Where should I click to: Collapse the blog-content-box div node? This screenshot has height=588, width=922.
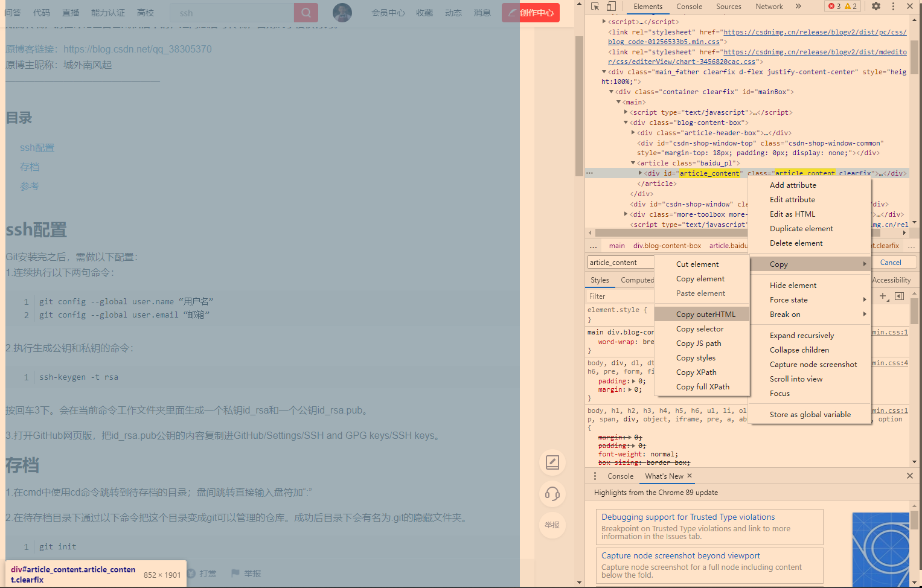click(626, 123)
